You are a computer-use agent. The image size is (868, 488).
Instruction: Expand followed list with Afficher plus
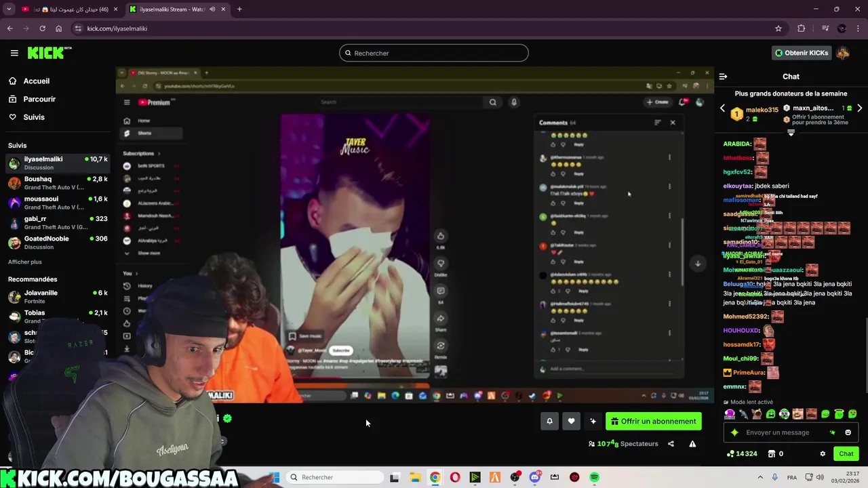coord(25,262)
